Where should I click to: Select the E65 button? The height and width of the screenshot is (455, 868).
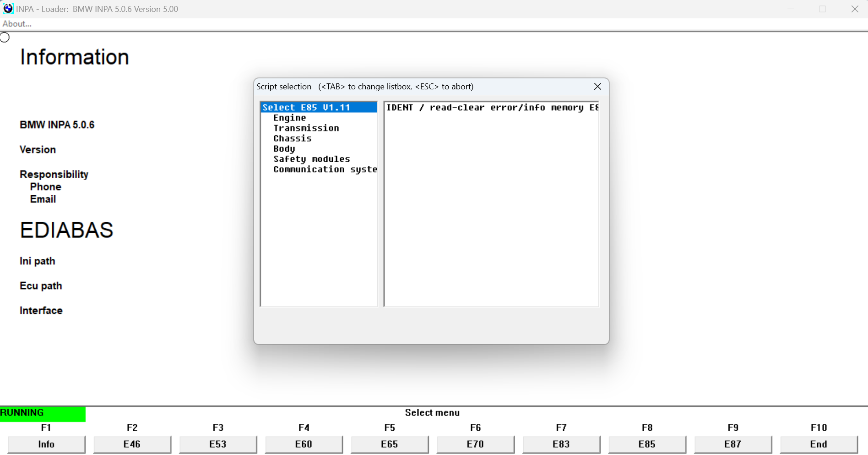[390, 444]
